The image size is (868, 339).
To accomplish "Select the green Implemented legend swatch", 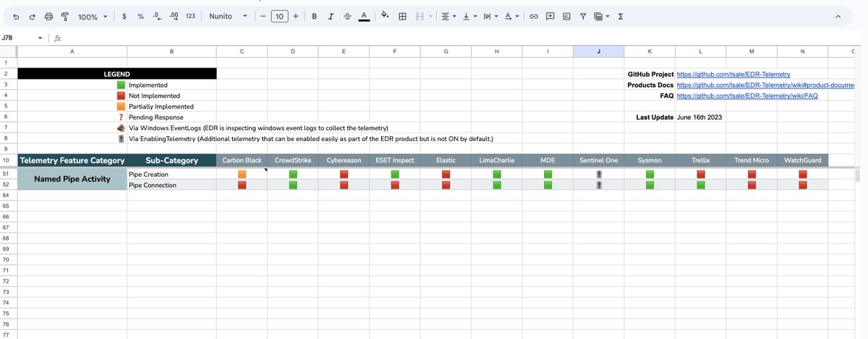I will 121,85.
